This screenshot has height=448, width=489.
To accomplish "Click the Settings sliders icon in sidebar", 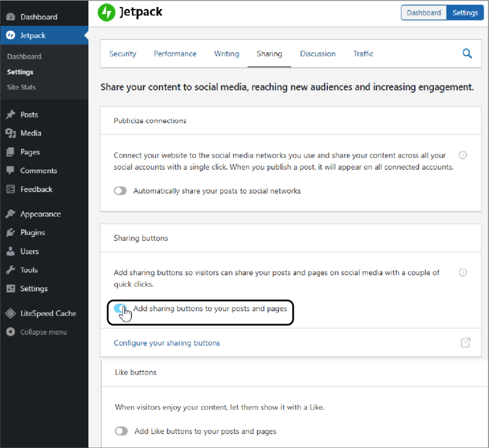I will pyautogui.click(x=11, y=289).
